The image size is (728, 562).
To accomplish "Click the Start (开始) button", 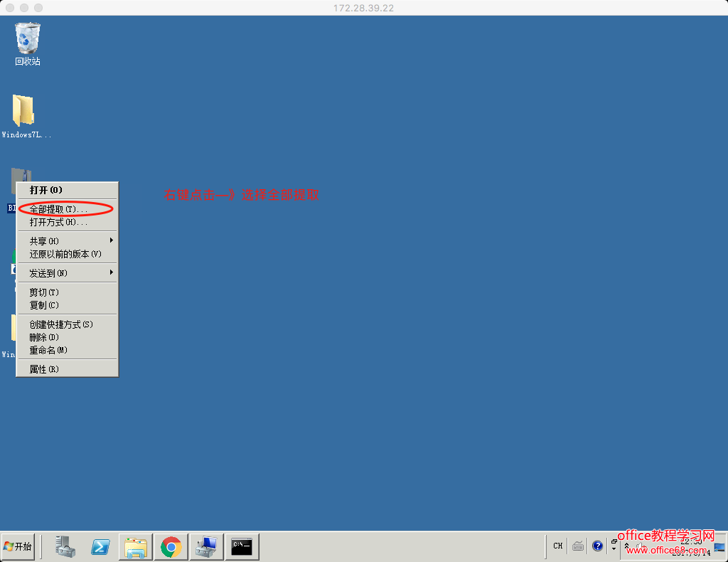I will [18, 546].
